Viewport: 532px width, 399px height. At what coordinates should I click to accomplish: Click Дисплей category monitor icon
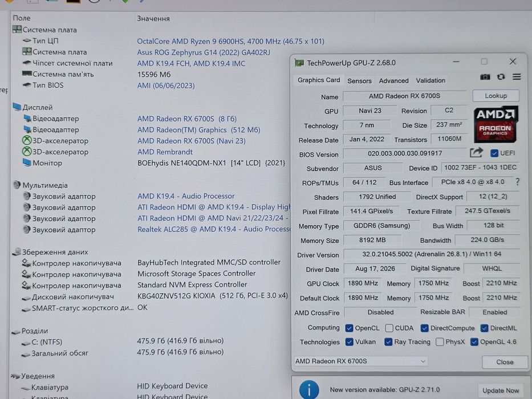[17, 107]
